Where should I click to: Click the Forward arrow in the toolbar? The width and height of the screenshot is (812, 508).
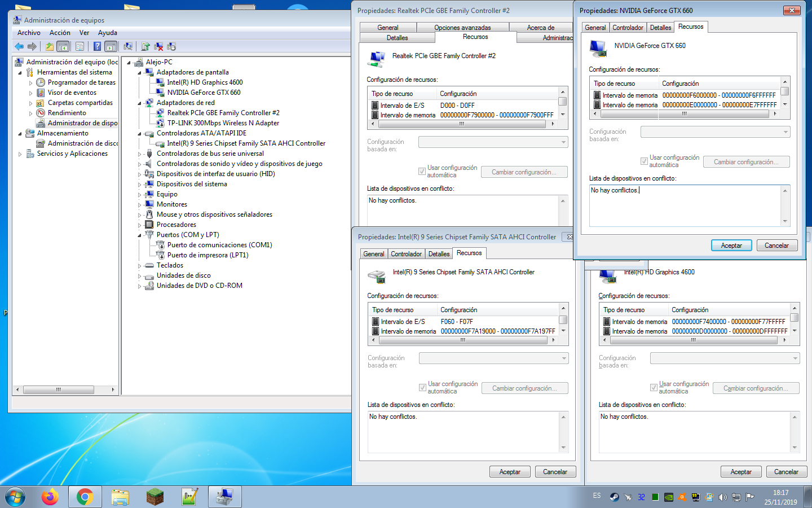point(32,46)
